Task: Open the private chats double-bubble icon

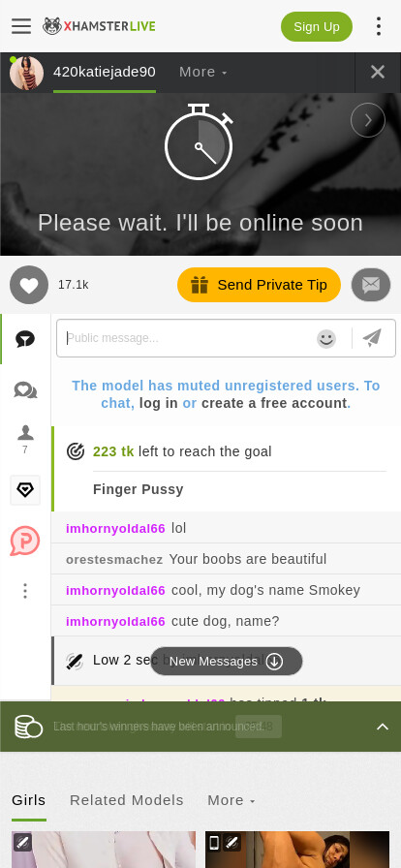Action: (x=25, y=390)
